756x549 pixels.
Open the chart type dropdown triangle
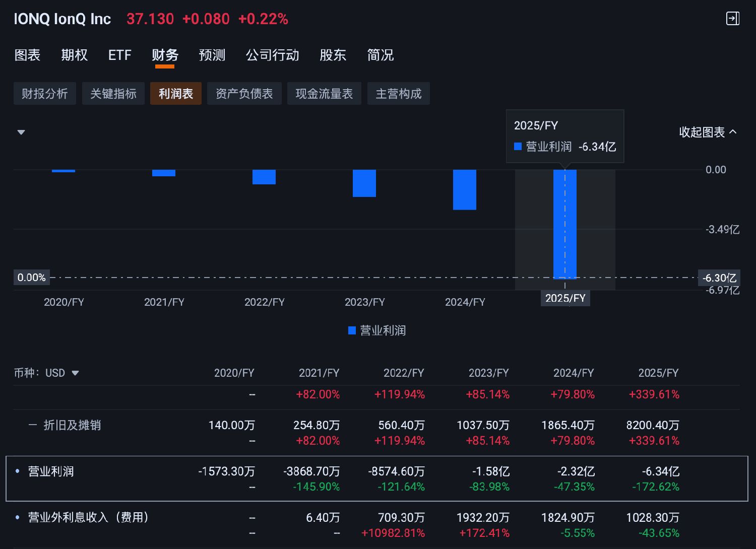21,132
